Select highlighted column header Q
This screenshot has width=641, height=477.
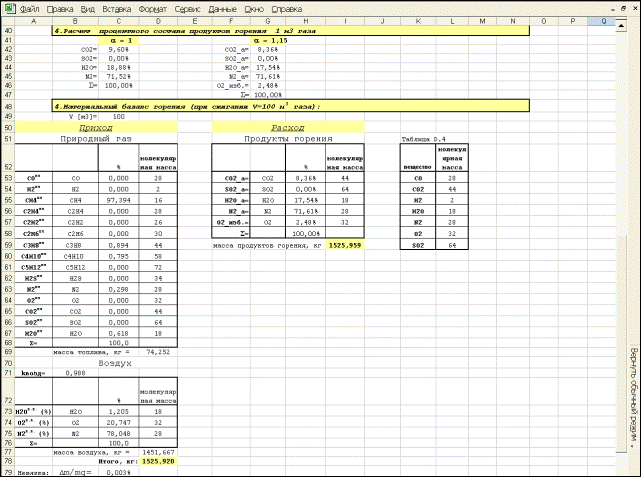tap(603, 21)
